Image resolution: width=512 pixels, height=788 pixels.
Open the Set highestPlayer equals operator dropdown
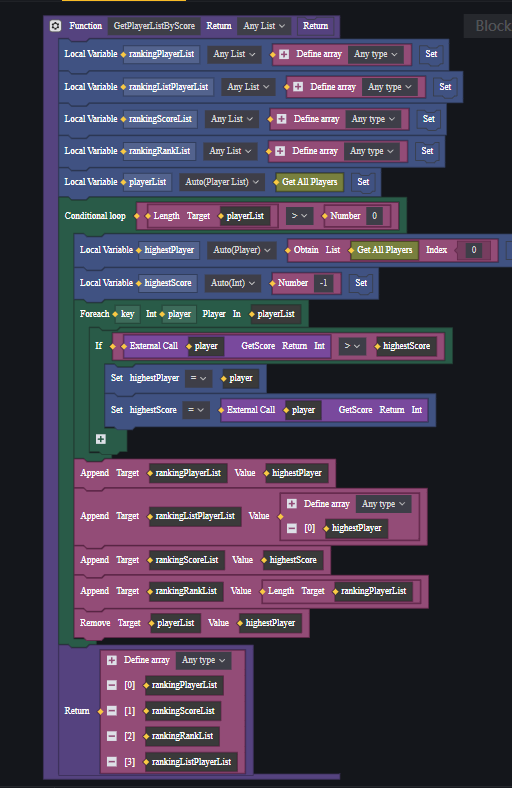coord(198,378)
